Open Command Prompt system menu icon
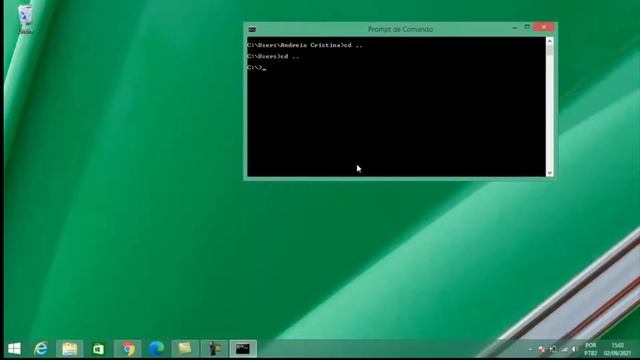640x360 pixels. point(252,29)
